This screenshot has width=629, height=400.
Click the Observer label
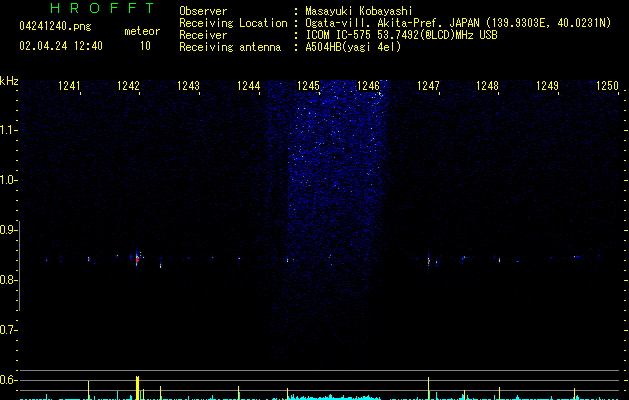[x=203, y=11]
